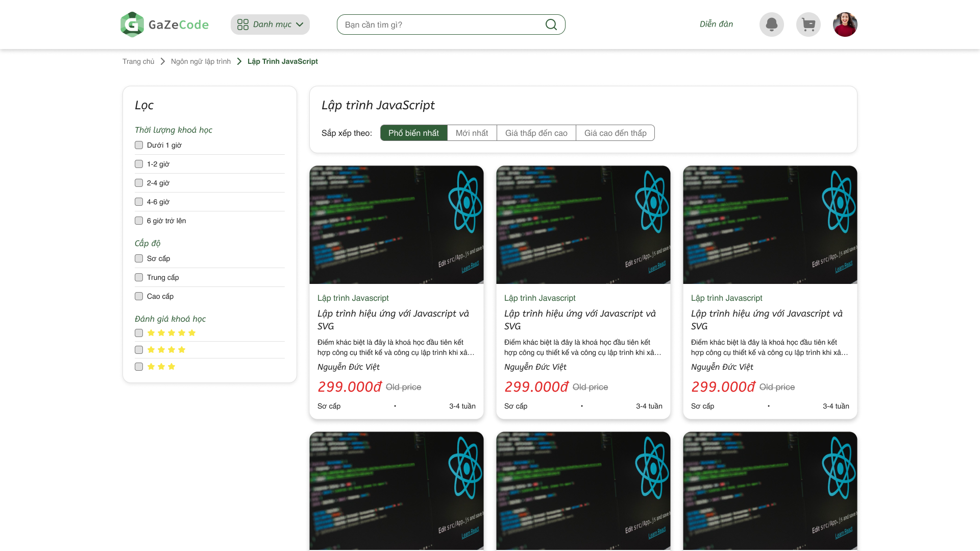Open the Diễn đàn forum link

pos(716,24)
